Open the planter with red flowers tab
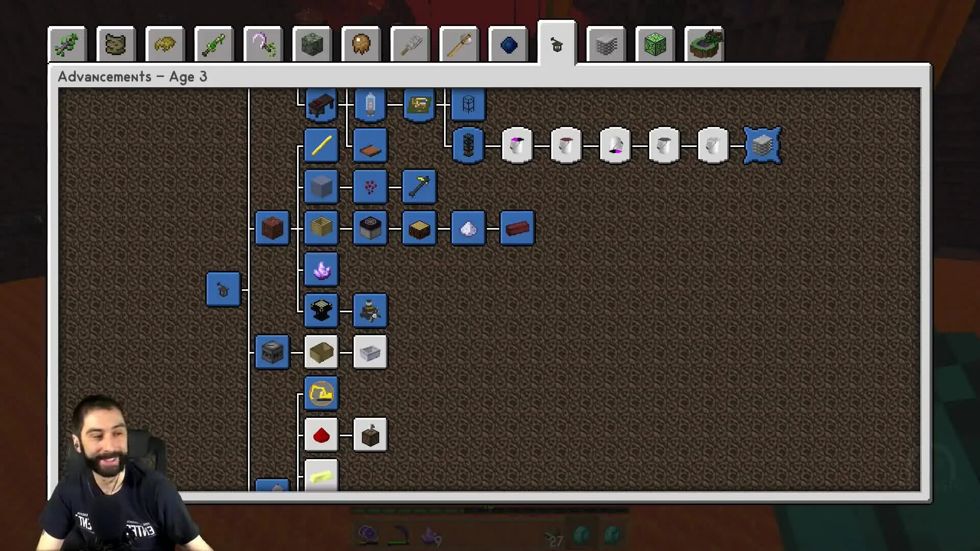Viewport: 980px width, 551px height. (x=704, y=45)
